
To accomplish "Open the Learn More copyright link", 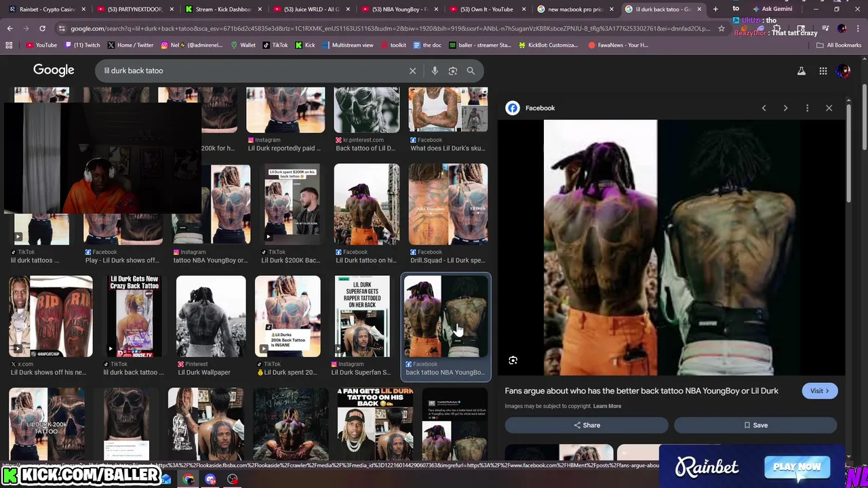I will (607, 406).
